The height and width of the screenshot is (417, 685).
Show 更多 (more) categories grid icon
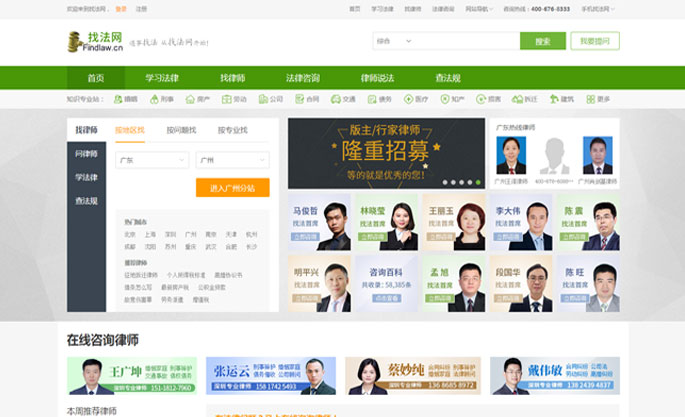(590, 99)
